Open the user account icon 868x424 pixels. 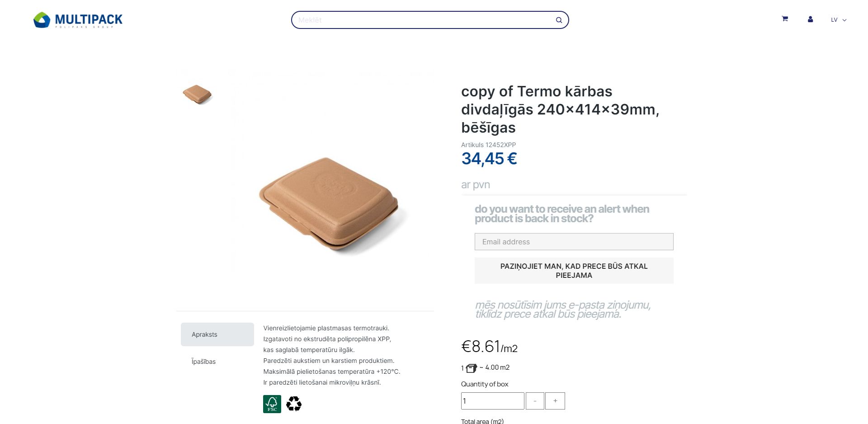click(x=810, y=19)
